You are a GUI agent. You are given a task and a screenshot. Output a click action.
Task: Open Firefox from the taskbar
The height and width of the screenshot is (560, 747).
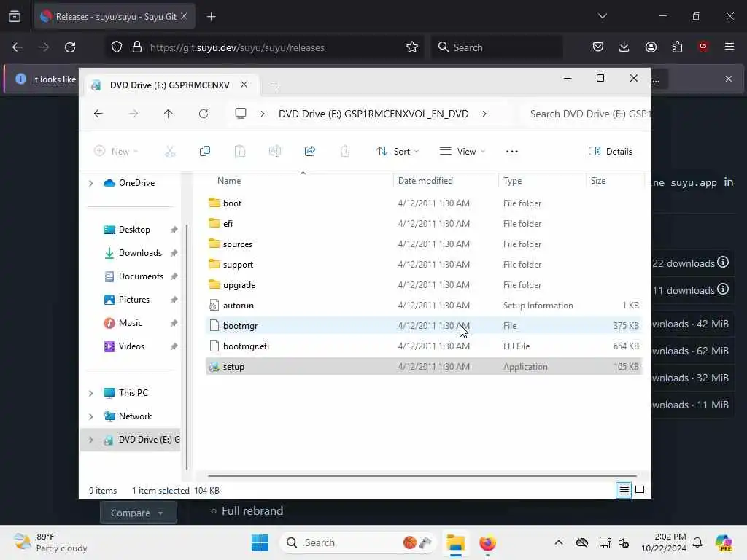click(x=487, y=542)
